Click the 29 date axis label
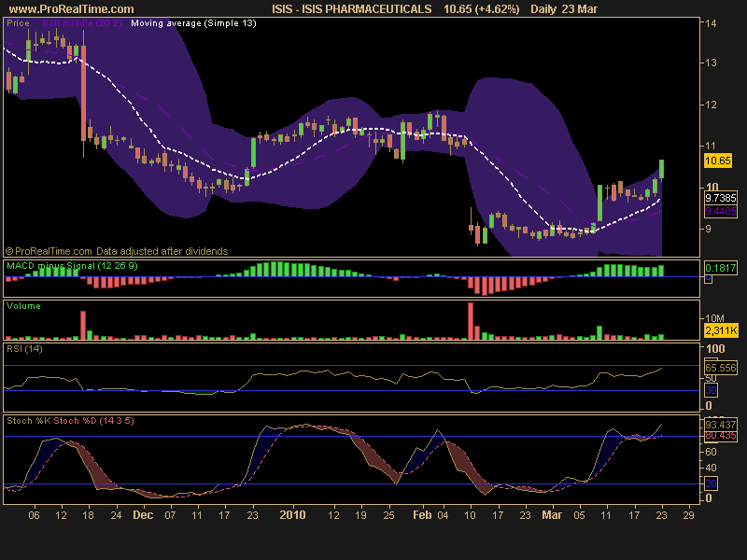Image resolution: width=747 pixels, height=560 pixels. (x=688, y=515)
